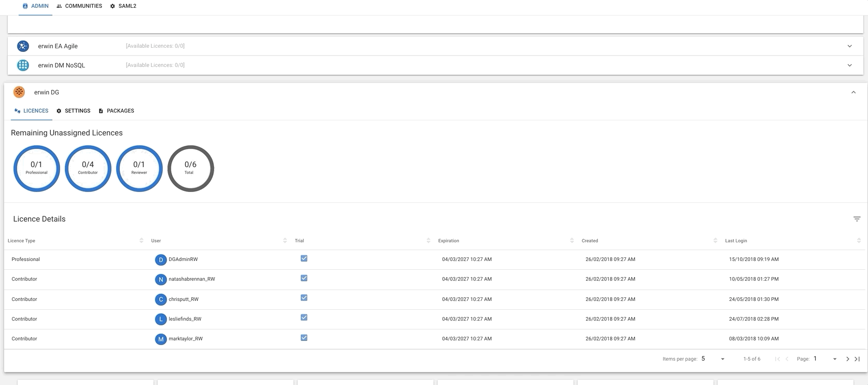This screenshot has height=385, width=868.
Task: Click the natashabrennan_RW user avatar
Action: [x=161, y=279]
